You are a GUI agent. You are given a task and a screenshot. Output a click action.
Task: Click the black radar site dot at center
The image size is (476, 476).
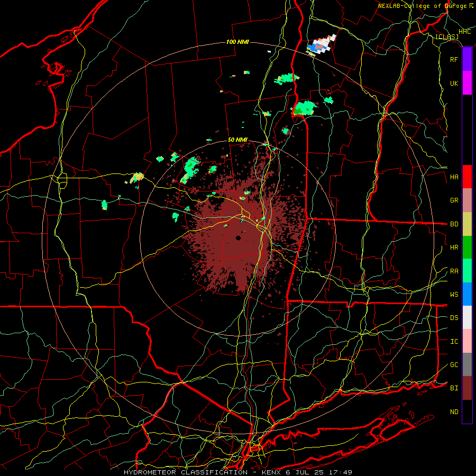point(239,238)
